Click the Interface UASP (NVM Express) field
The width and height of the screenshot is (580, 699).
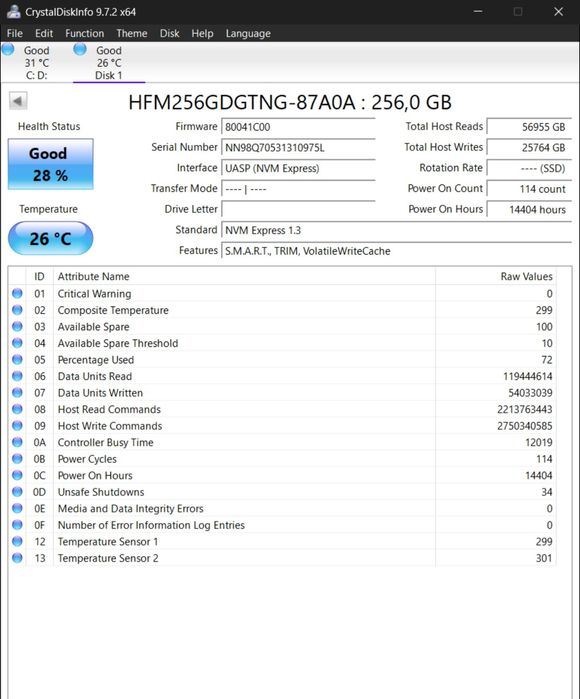(298, 168)
